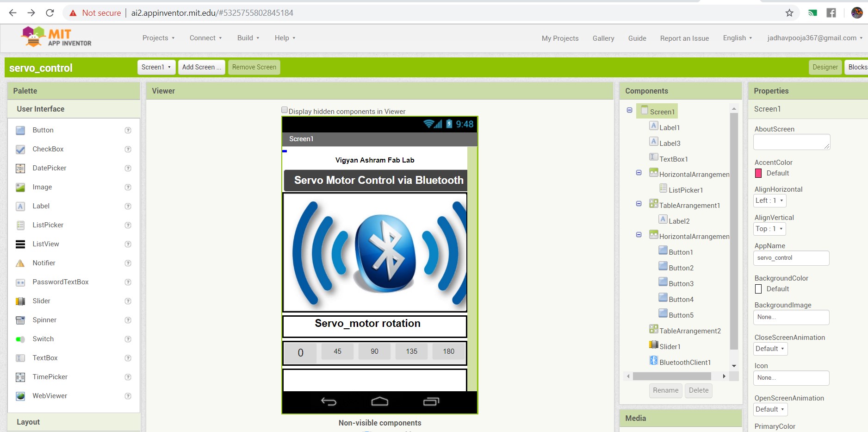This screenshot has height=432, width=868.
Task: Click the DatePicker palette icon
Action: coord(20,169)
